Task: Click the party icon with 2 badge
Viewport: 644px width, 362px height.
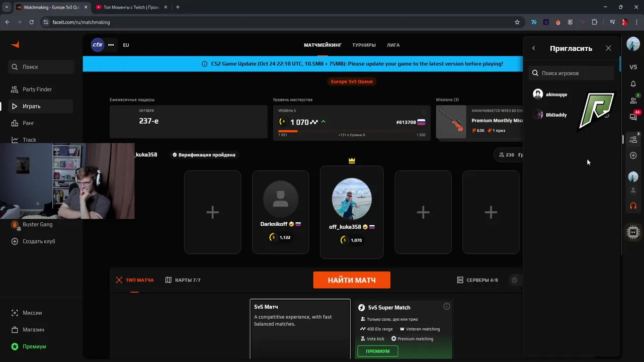Action: [634, 139]
